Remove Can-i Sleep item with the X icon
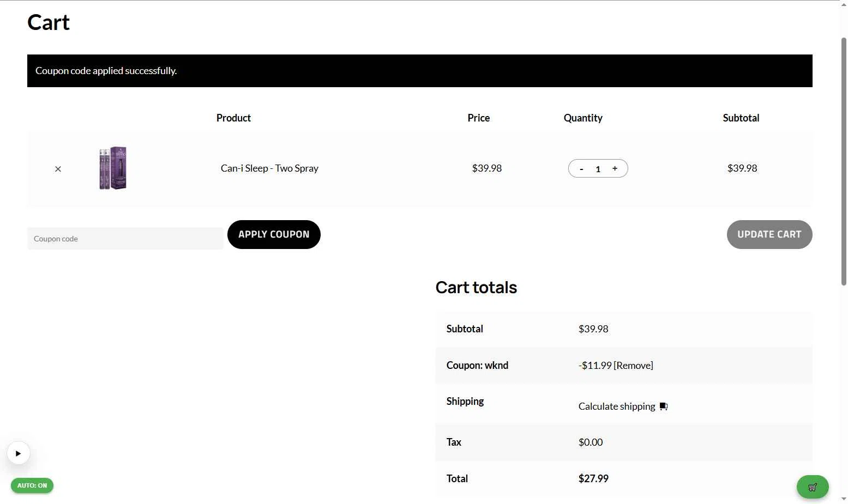The height and width of the screenshot is (504, 848). (x=58, y=169)
